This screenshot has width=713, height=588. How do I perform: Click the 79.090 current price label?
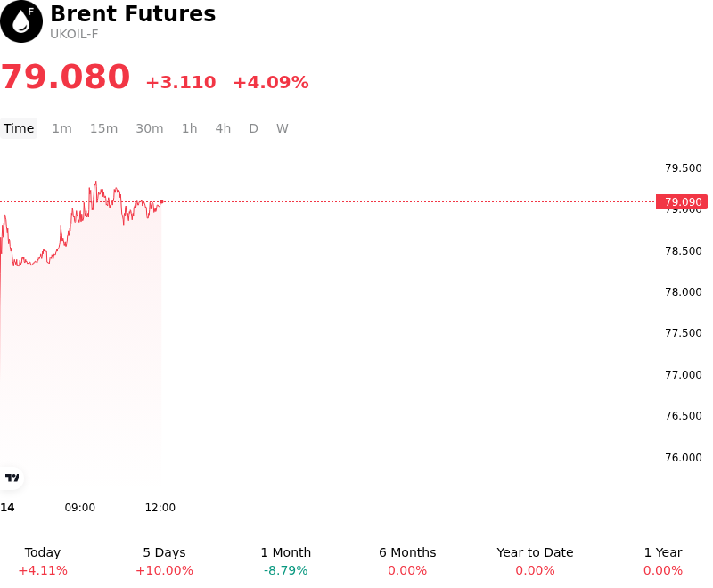click(x=682, y=201)
